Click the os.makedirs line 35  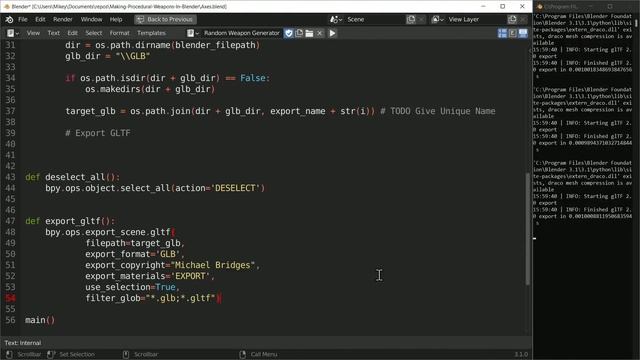pos(150,89)
